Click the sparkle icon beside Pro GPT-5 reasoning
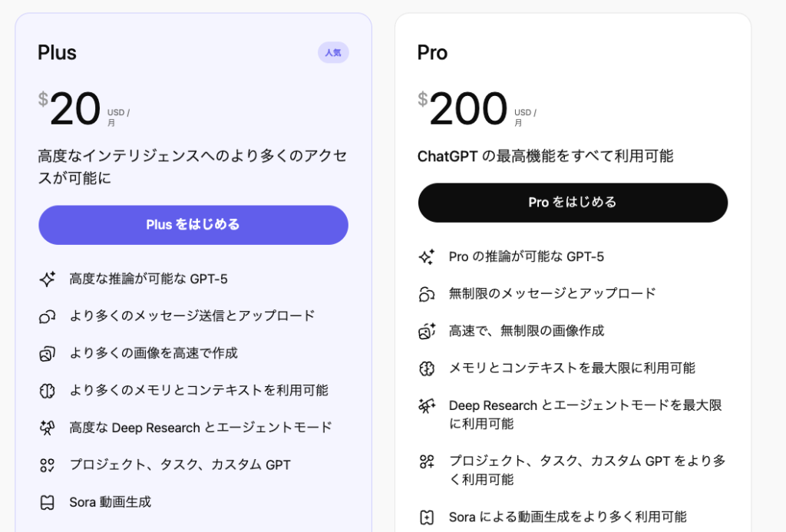The image size is (786, 532). tap(427, 257)
